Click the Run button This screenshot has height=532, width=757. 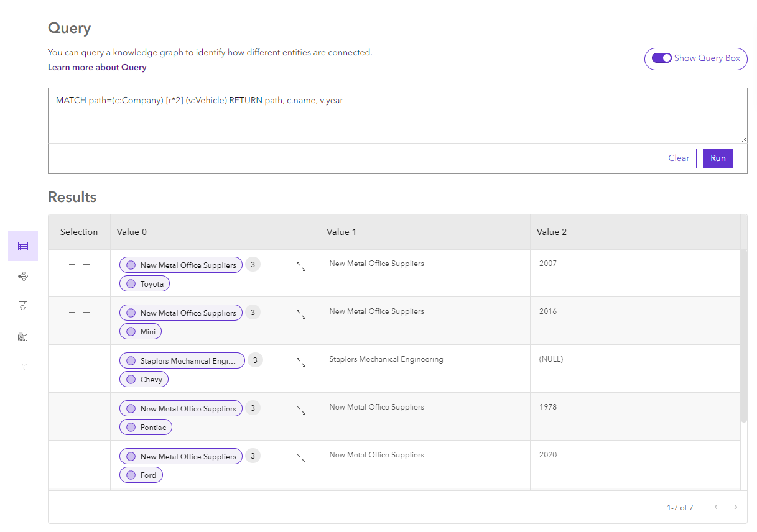pyautogui.click(x=718, y=158)
